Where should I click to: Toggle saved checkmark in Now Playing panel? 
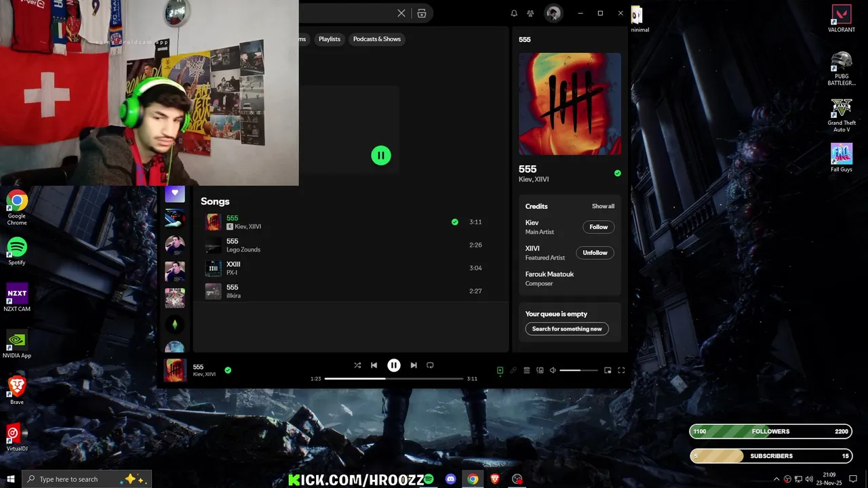617,174
